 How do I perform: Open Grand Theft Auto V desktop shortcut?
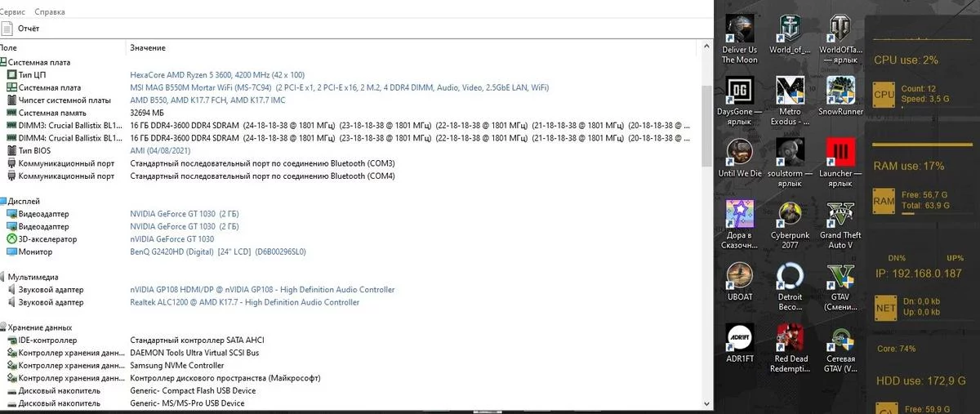click(840, 225)
